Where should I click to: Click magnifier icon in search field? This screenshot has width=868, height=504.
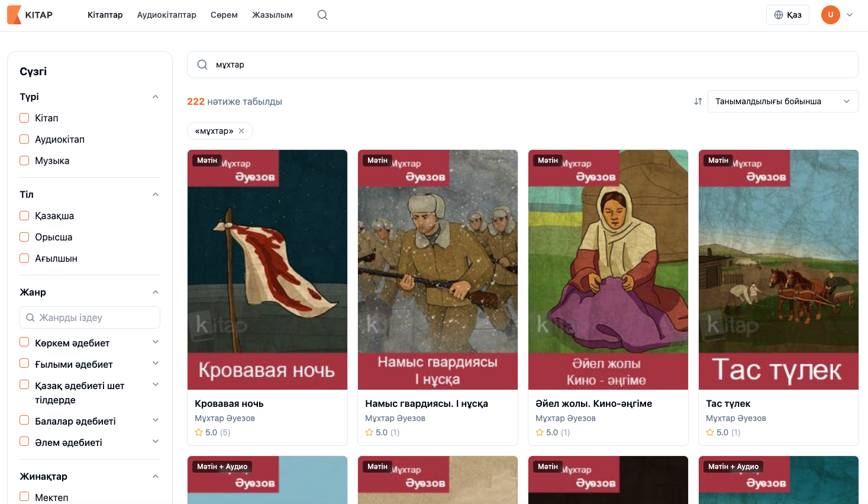[202, 65]
